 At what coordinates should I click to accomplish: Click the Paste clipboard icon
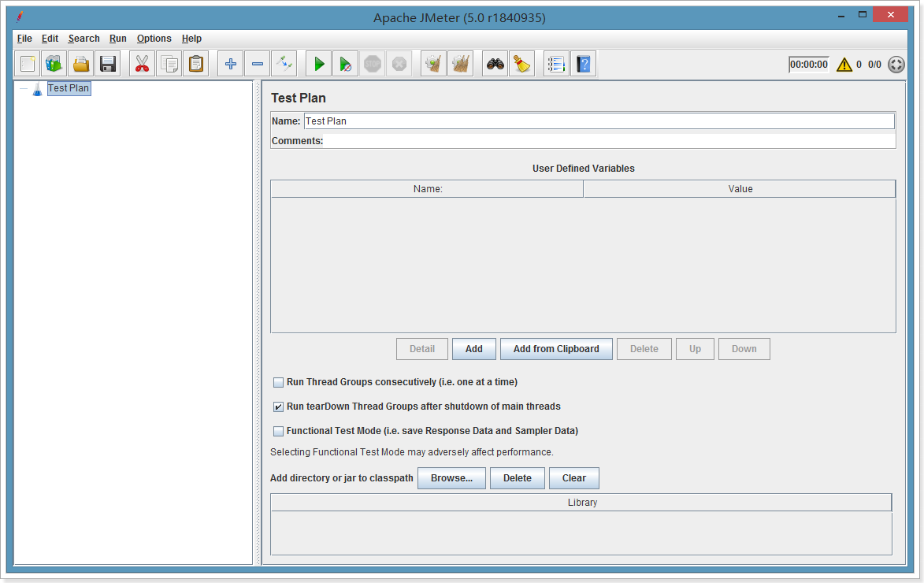click(196, 64)
